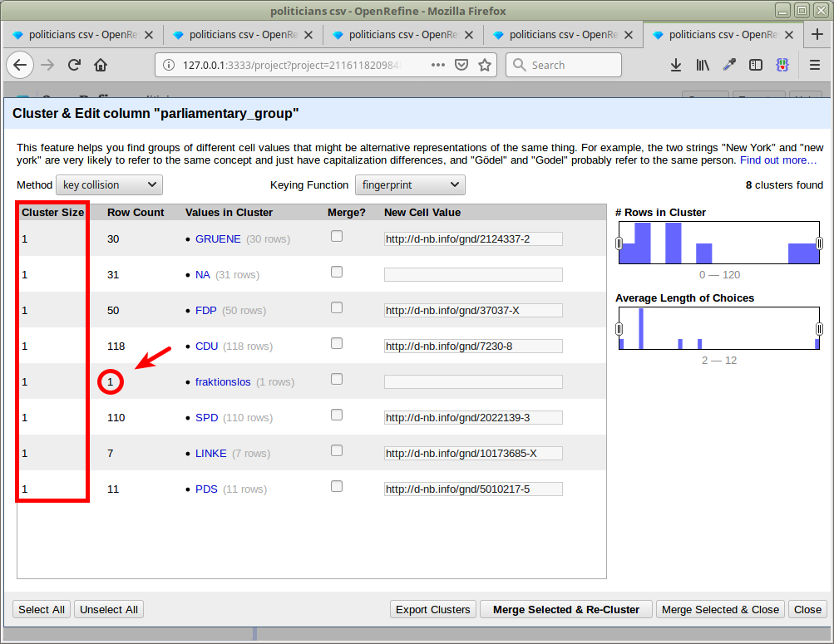This screenshot has width=834, height=644.
Task: Edit the empty New Cell Value for NA
Action: [473, 275]
